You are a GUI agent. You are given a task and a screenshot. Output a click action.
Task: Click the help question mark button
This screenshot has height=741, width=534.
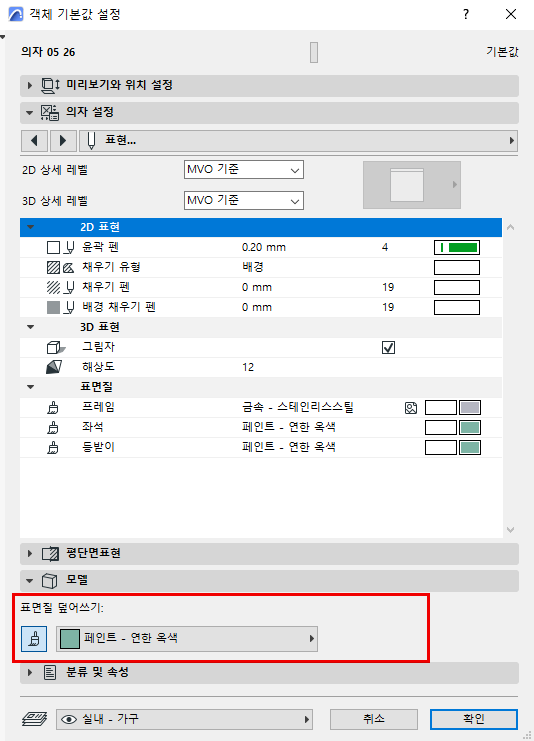coord(466,14)
